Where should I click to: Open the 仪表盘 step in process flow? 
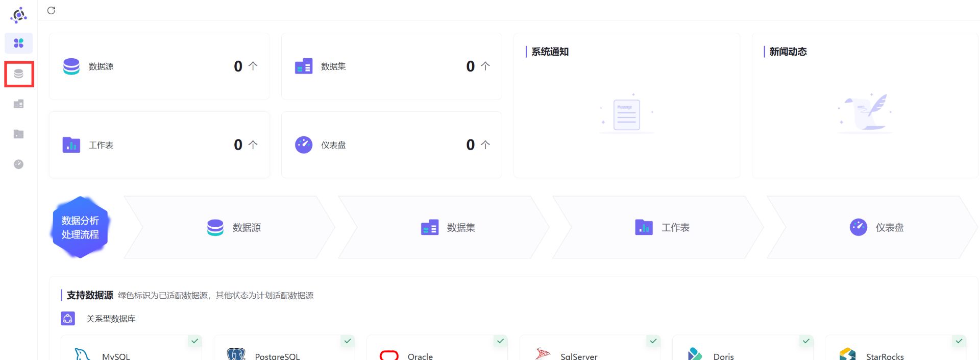(x=872, y=227)
